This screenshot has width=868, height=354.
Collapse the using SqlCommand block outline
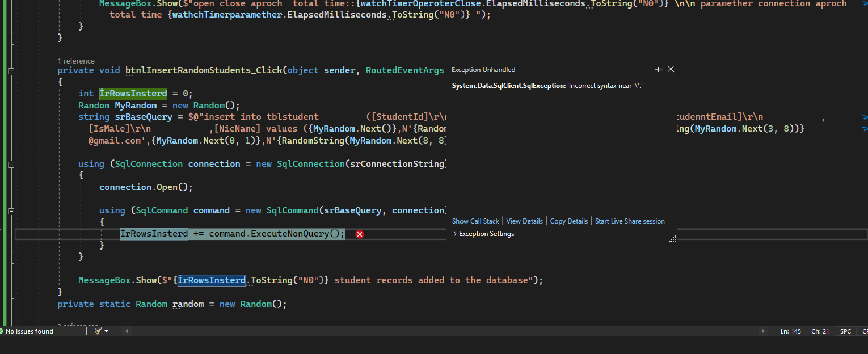click(11, 211)
